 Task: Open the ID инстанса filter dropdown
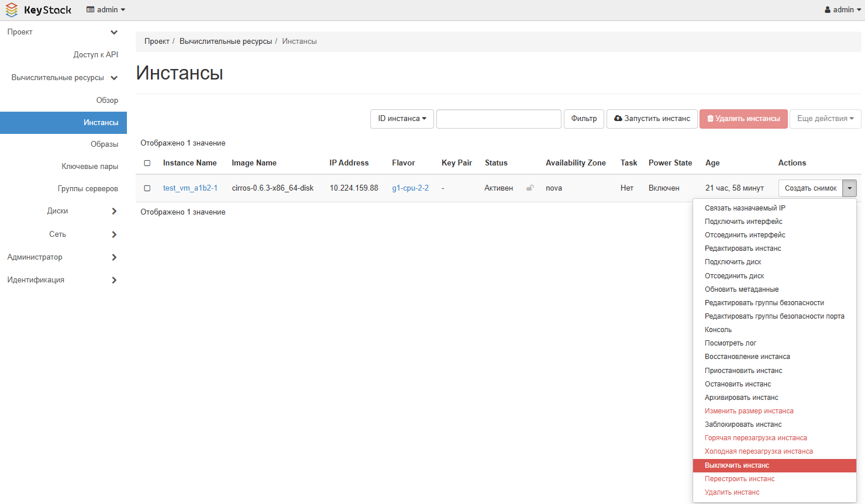(x=402, y=119)
